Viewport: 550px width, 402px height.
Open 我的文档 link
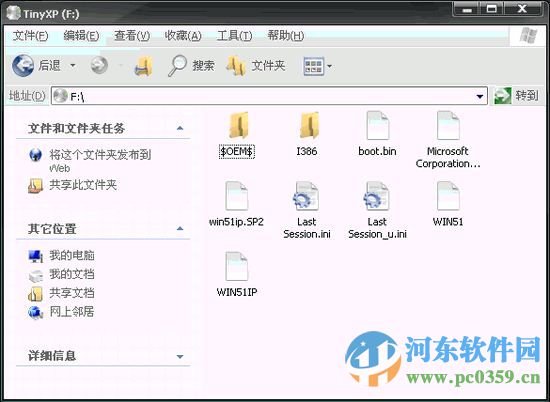pos(72,274)
